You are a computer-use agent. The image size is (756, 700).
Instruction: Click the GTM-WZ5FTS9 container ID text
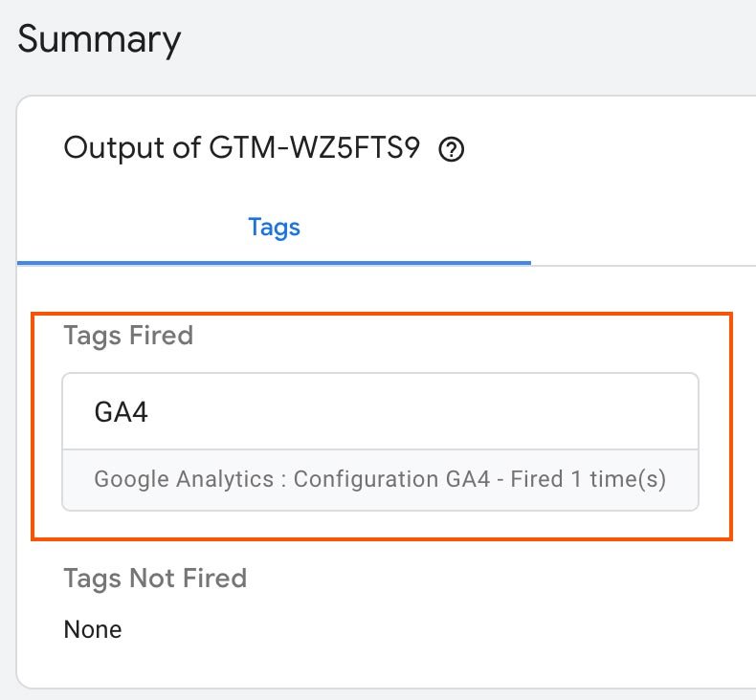coord(314,147)
